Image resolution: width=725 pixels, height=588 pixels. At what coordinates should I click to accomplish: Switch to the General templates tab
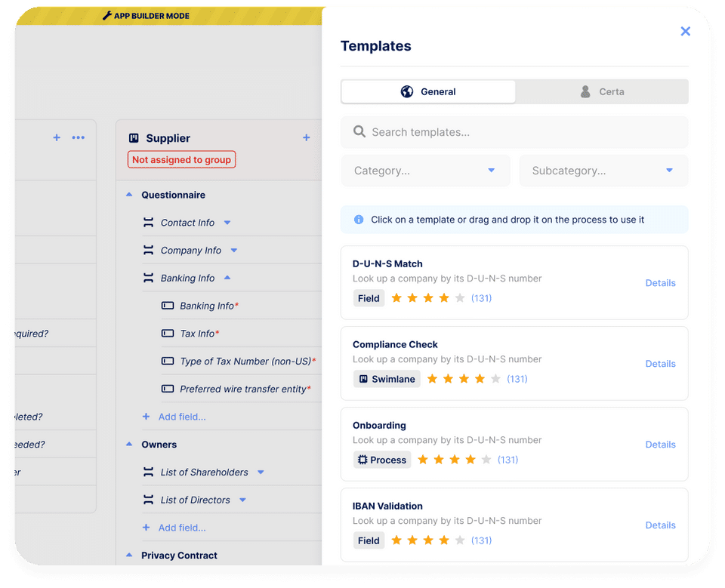pyautogui.click(x=428, y=91)
